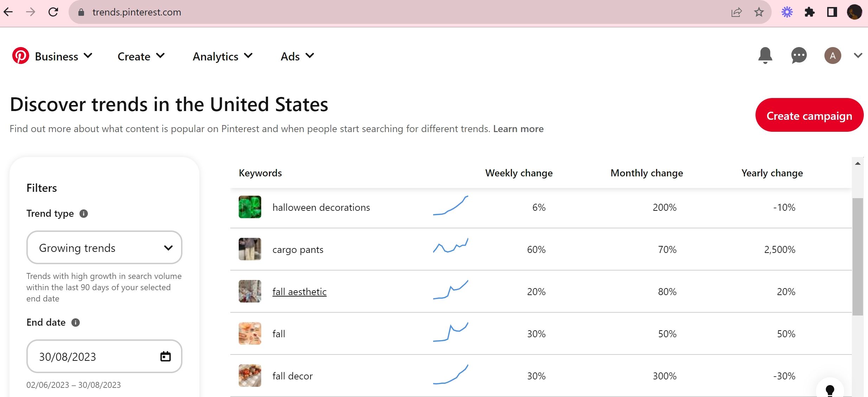Open the fall aesthetic keyword link
868x397 pixels.
299,291
